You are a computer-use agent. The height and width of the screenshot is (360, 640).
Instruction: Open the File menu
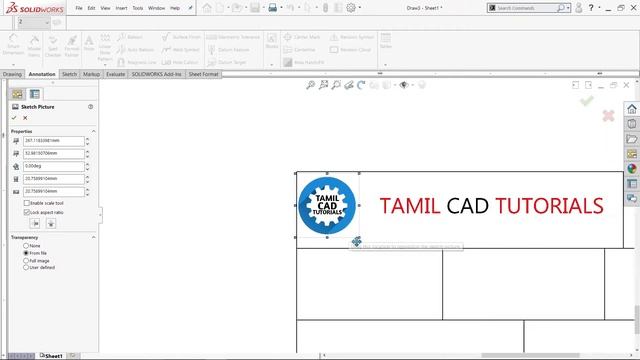point(79,8)
